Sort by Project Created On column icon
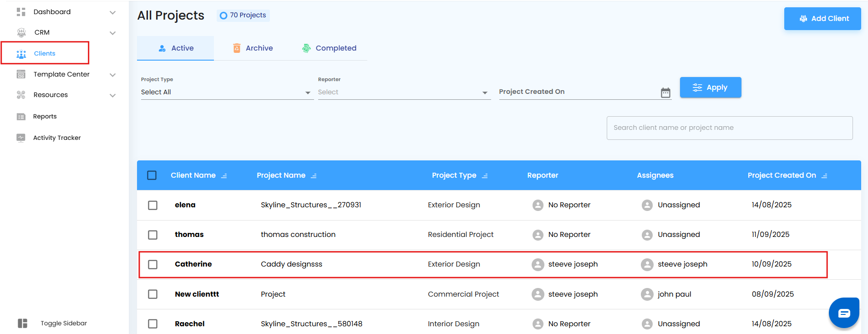868x334 pixels. click(x=824, y=176)
